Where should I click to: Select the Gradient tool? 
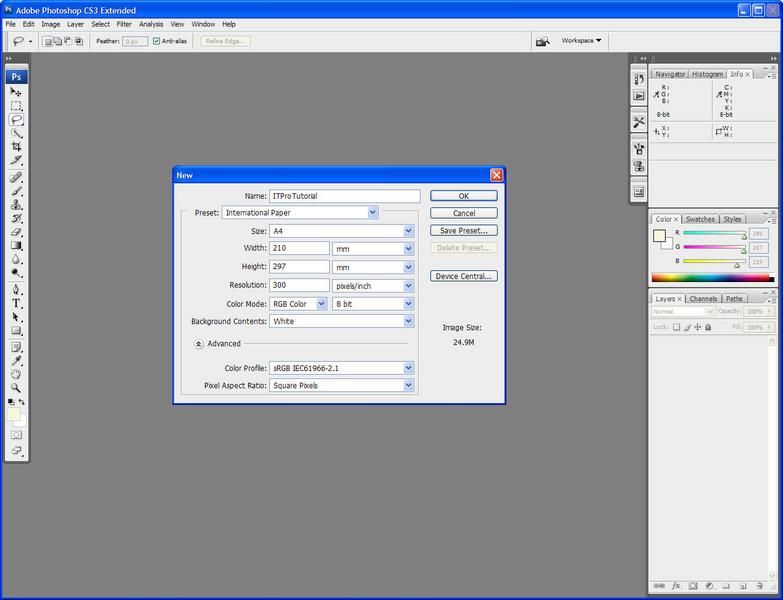tap(16, 246)
